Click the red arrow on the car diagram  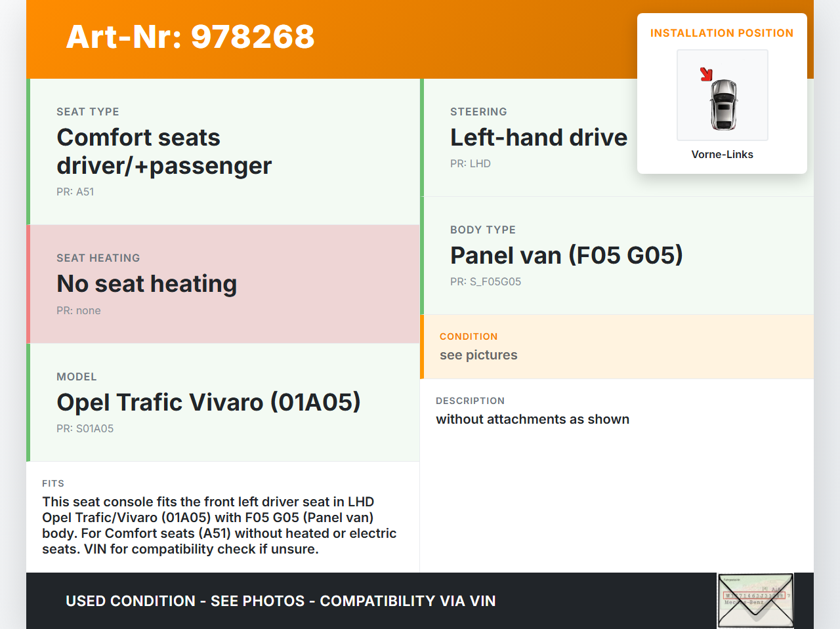tap(706, 74)
